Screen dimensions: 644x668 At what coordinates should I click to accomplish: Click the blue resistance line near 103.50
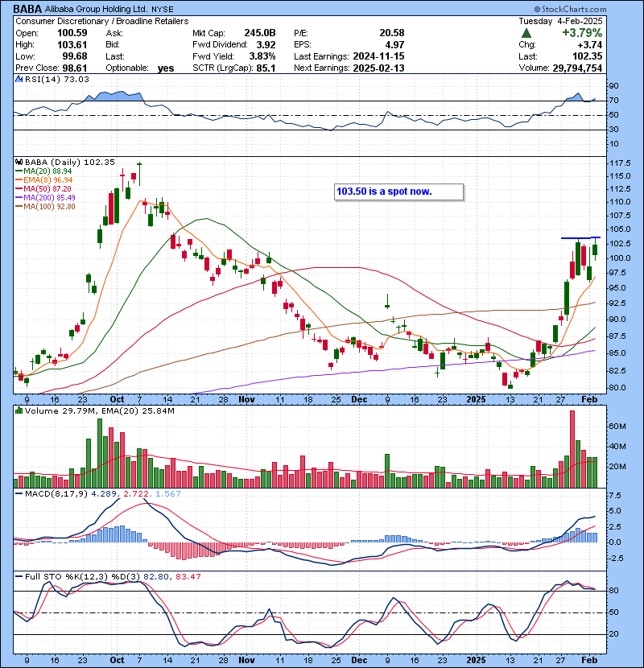pyautogui.click(x=580, y=237)
